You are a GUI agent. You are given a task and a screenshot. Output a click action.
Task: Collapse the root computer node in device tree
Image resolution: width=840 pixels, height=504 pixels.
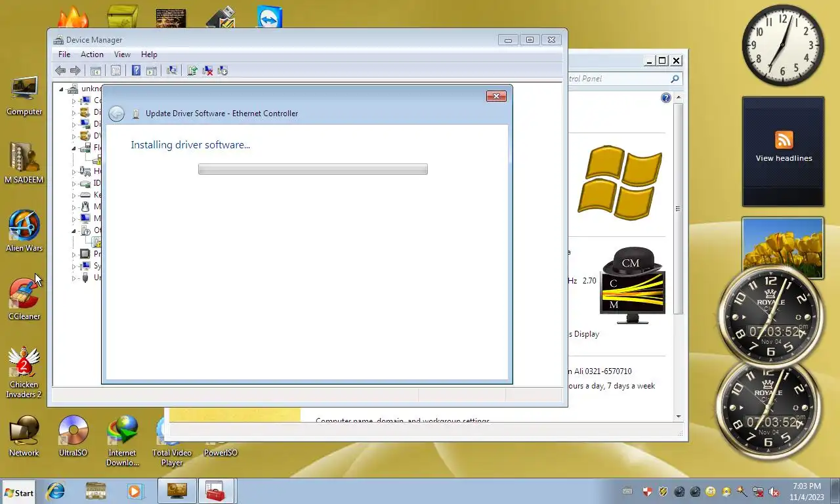[62, 89]
